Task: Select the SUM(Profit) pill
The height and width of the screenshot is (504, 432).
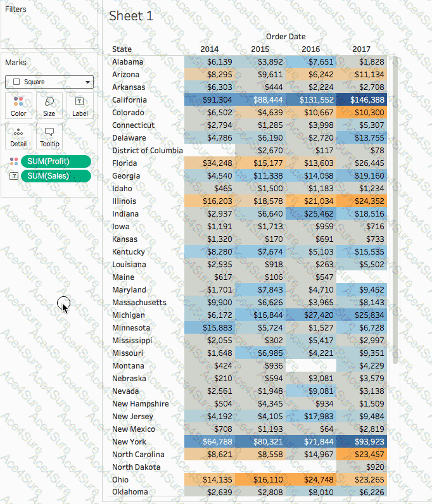Action: tap(56, 161)
